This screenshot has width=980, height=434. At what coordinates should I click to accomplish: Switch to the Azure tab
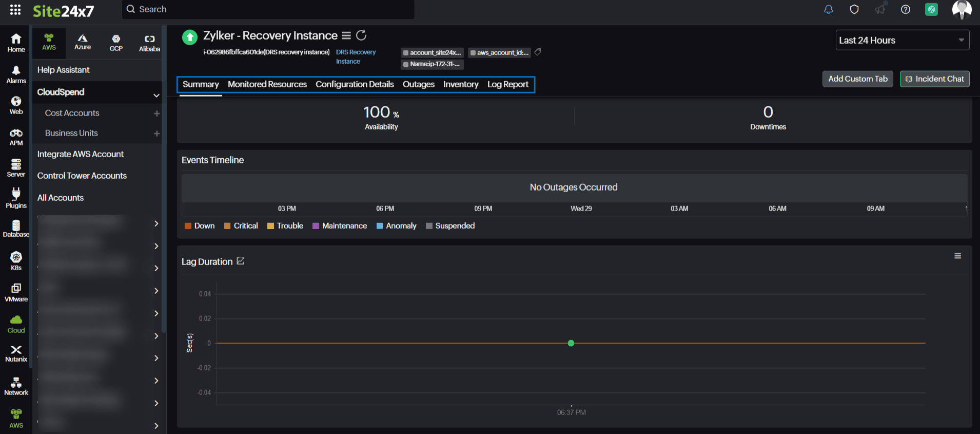(83, 42)
